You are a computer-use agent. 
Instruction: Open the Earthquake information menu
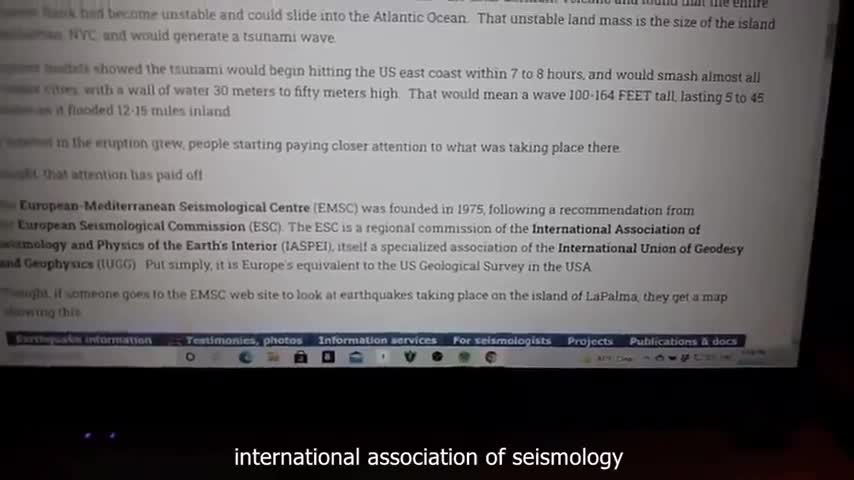(x=83, y=340)
